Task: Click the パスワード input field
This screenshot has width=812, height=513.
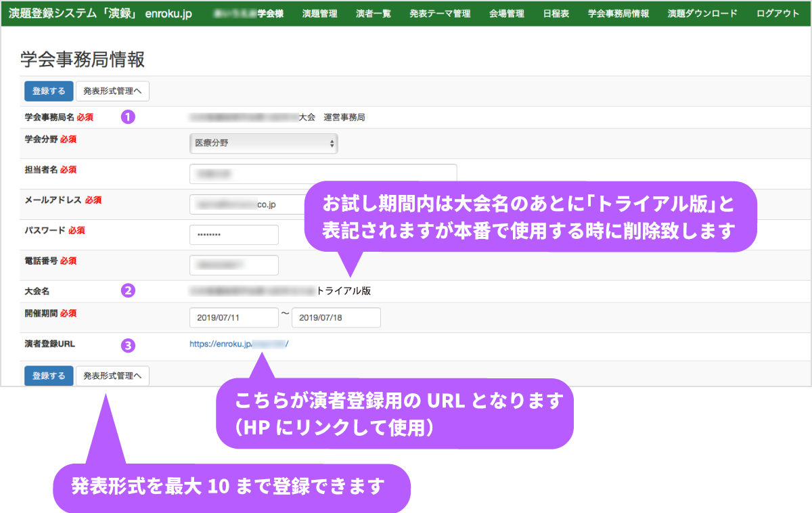Action: pyautogui.click(x=234, y=235)
